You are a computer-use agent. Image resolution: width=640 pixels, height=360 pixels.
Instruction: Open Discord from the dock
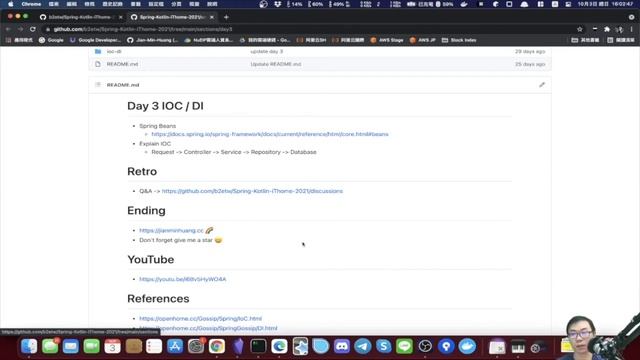[342, 347]
